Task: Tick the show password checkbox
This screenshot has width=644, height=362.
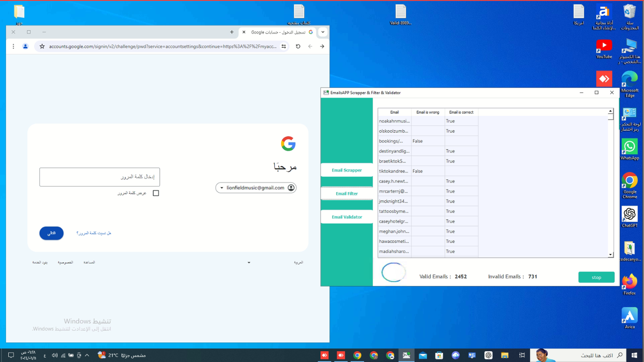Action: tap(156, 193)
